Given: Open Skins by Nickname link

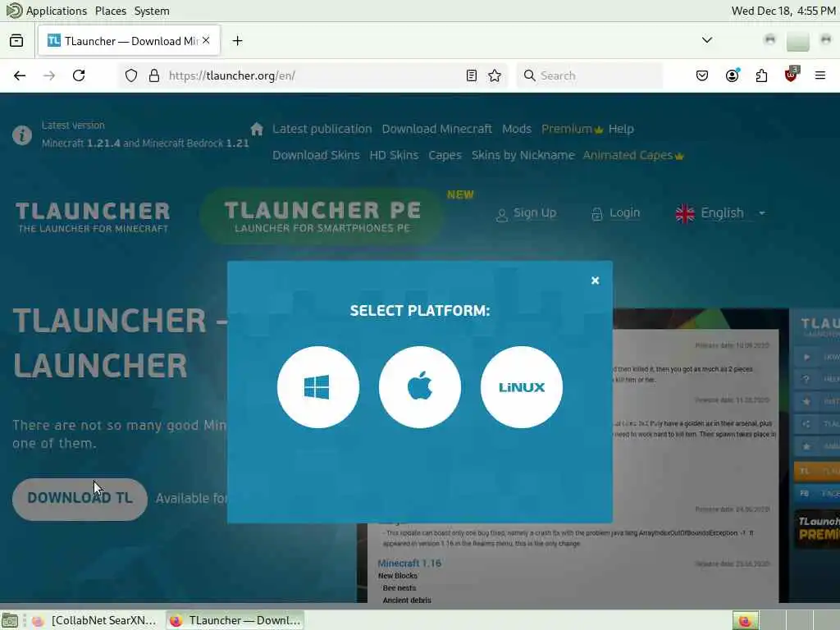Looking at the screenshot, I should click(523, 155).
